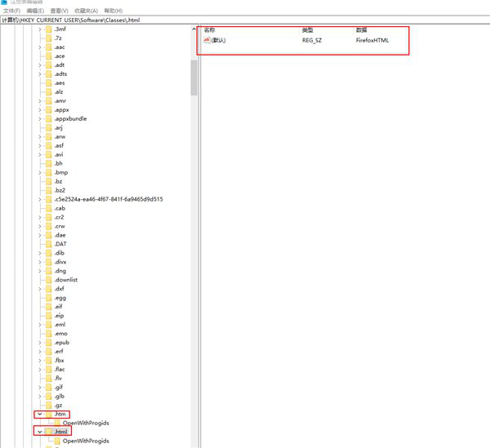Click the .7z folder icon
Screen dimensions: 490x448
(48, 38)
